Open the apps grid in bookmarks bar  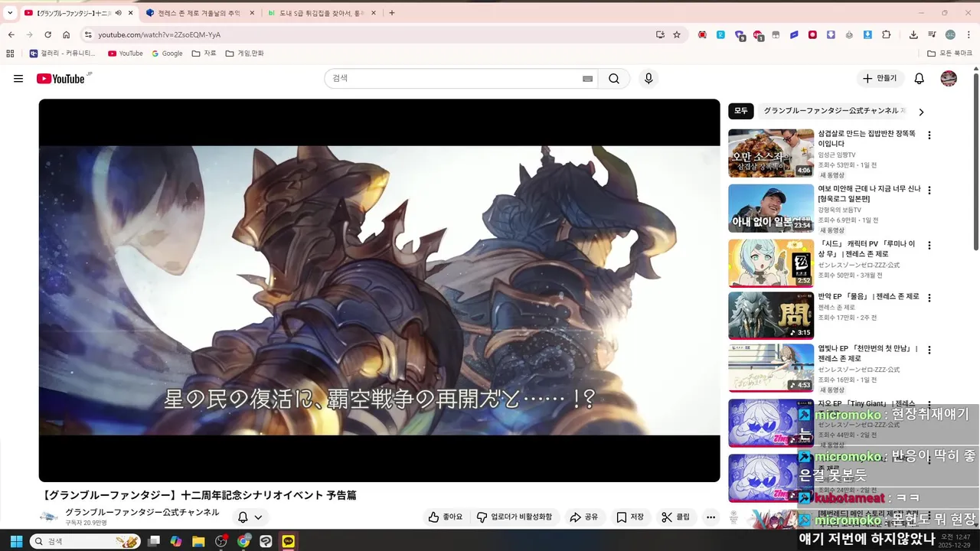(x=10, y=54)
